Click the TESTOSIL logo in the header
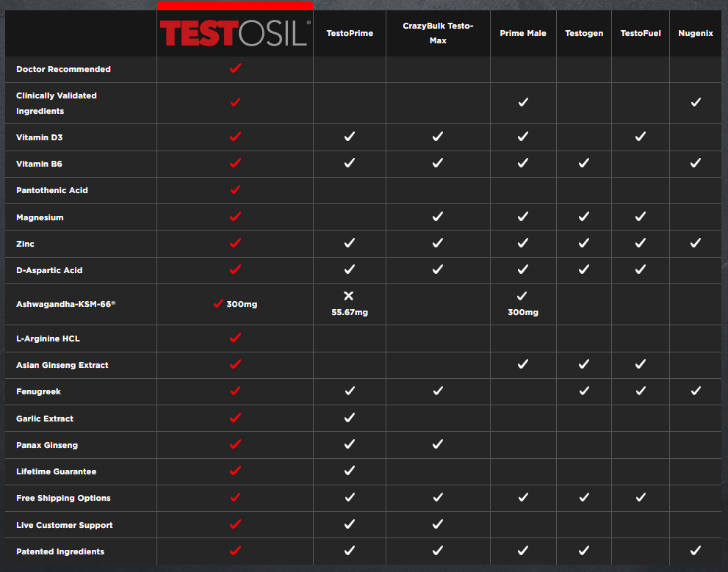Image resolution: width=728 pixels, height=572 pixels. [x=234, y=33]
